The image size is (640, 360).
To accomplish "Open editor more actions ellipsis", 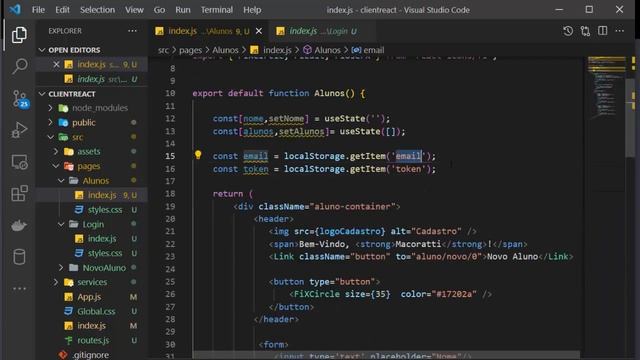I will point(620,31).
